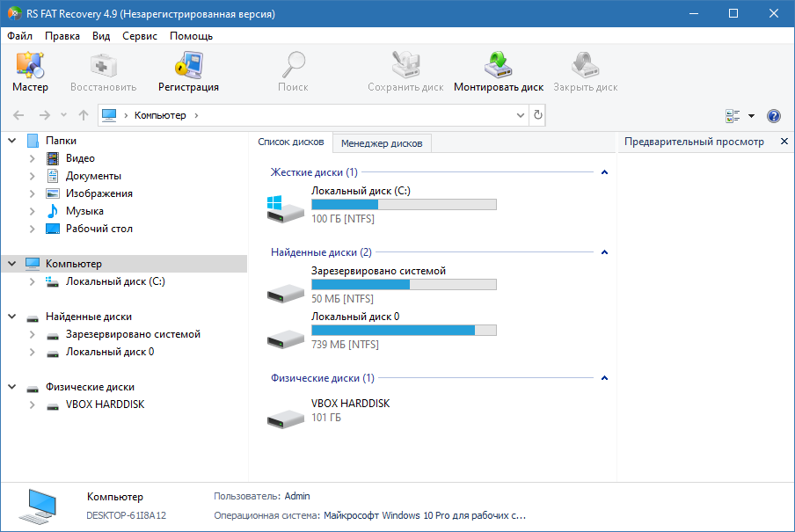The height and width of the screenshot is (532, 795).
Task: Refresh the address bar location
Action: pyautogui.click(x=538, y=115)
